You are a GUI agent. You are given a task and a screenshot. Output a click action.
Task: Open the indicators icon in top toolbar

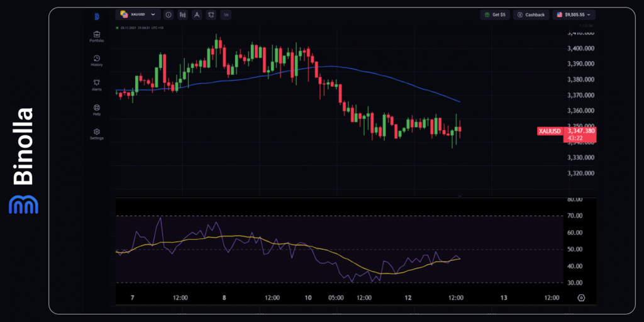pos(211,14)
